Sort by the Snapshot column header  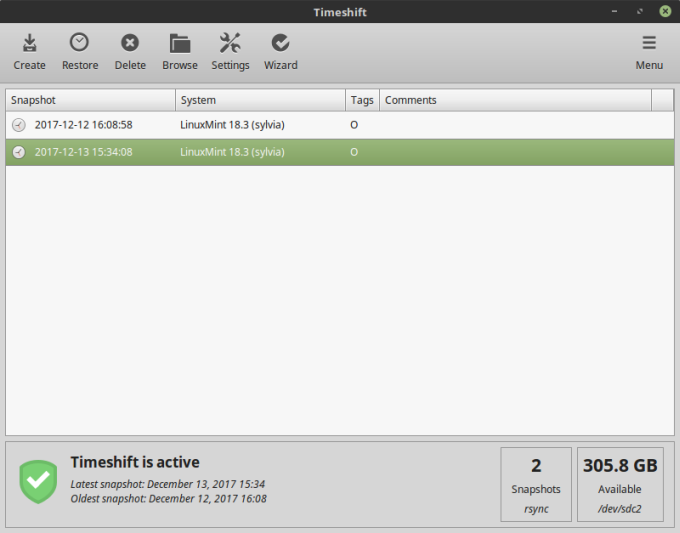[x=91, y=100]
